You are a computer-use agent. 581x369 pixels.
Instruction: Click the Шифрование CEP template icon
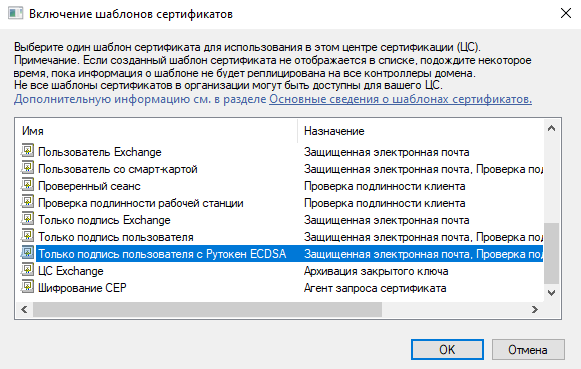pos(27,287)
